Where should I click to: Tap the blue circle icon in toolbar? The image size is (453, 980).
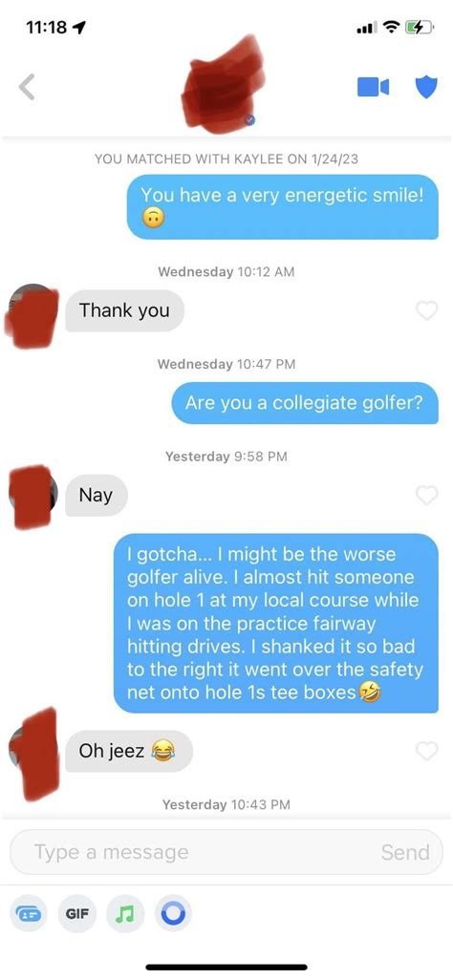(173, 914)
